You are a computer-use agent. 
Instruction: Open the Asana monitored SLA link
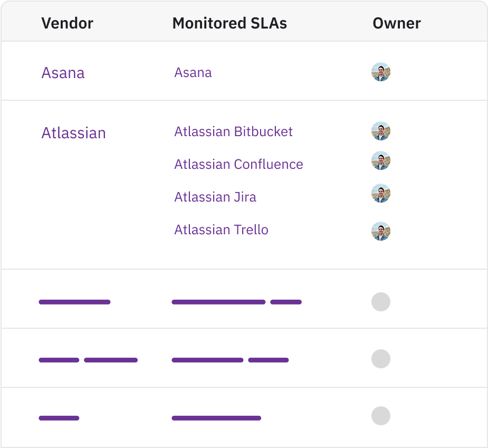[193, 72]
